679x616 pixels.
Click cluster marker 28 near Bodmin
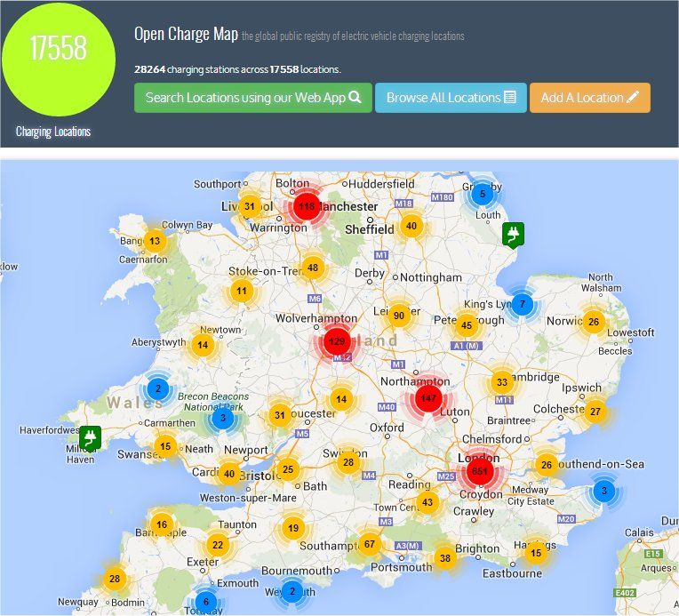coord(115,579)
